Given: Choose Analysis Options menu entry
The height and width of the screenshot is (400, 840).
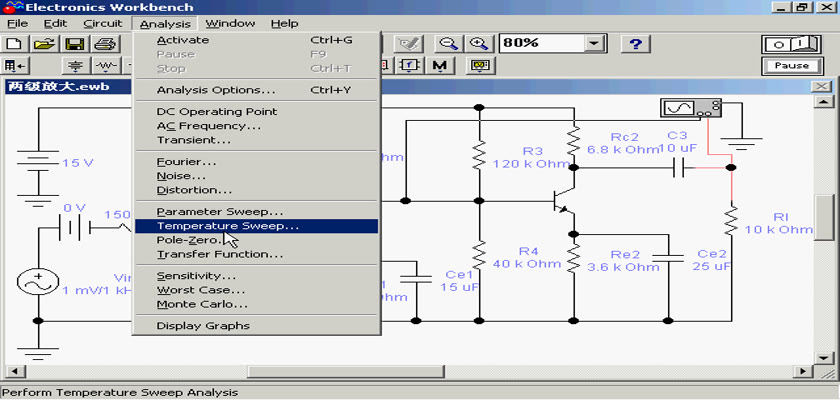Looking at the screenshot, I should [x=257, y=90].
